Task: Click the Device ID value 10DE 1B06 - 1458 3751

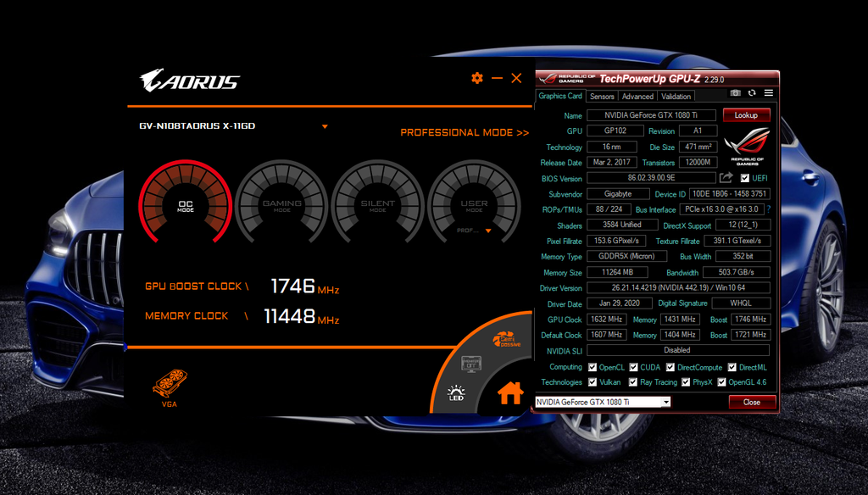Action: 730,194
